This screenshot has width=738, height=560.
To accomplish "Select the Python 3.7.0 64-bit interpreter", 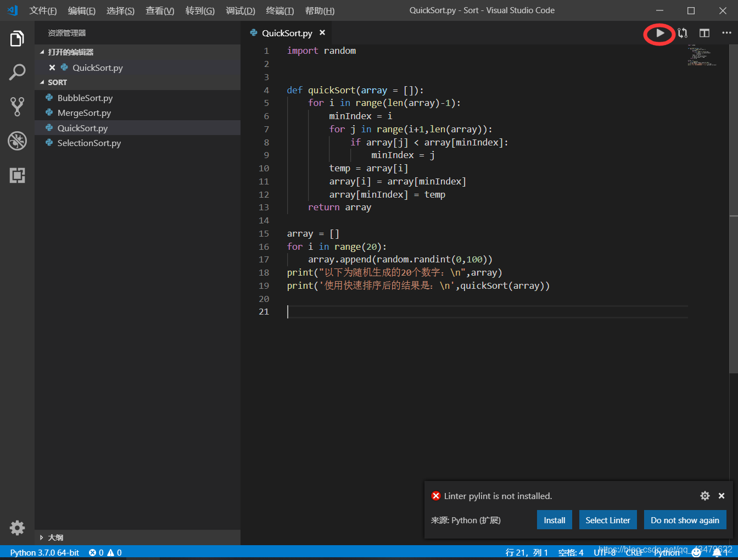I will click(x=44, y=552).
